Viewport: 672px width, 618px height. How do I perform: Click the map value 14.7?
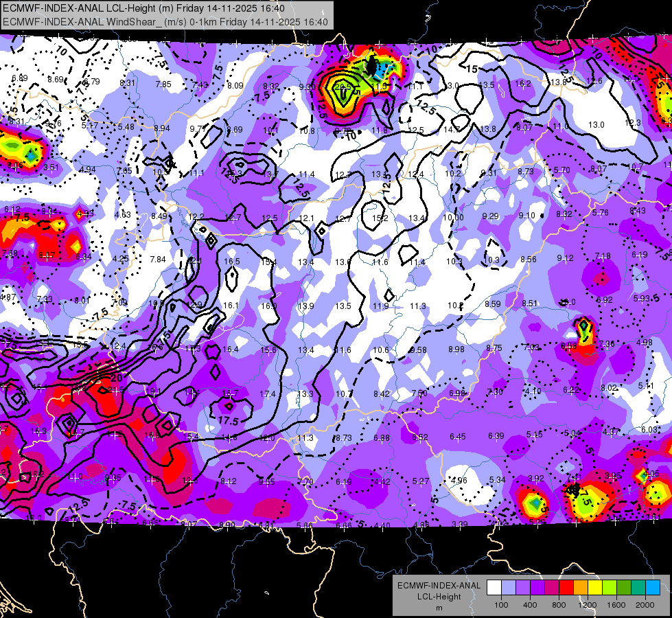coord(451,129)
